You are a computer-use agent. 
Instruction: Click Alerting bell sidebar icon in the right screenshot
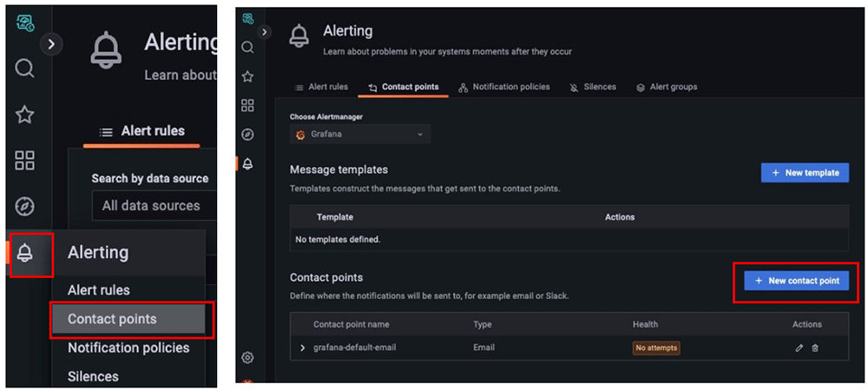click(x=248, y=163)
